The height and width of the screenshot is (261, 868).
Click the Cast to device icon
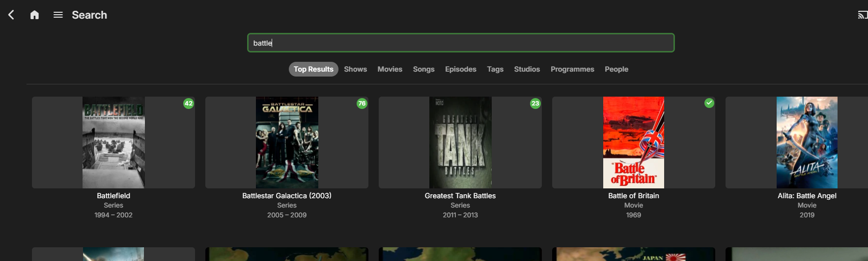(x=862, y=15)
